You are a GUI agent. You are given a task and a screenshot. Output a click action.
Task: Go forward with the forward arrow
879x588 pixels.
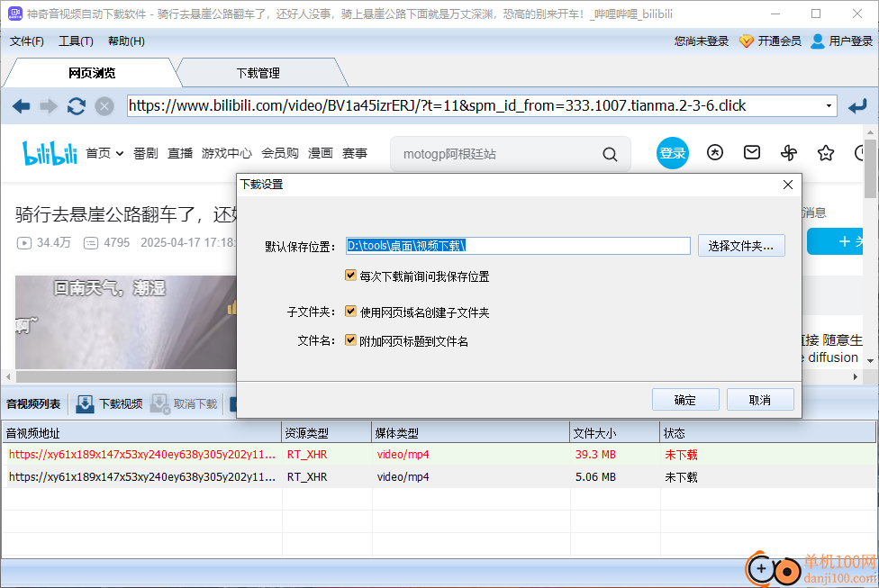49,106
